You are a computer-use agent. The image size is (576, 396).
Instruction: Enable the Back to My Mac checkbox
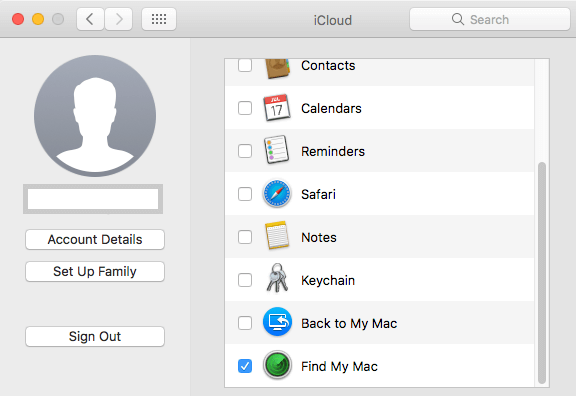click(x=245, y=323)
